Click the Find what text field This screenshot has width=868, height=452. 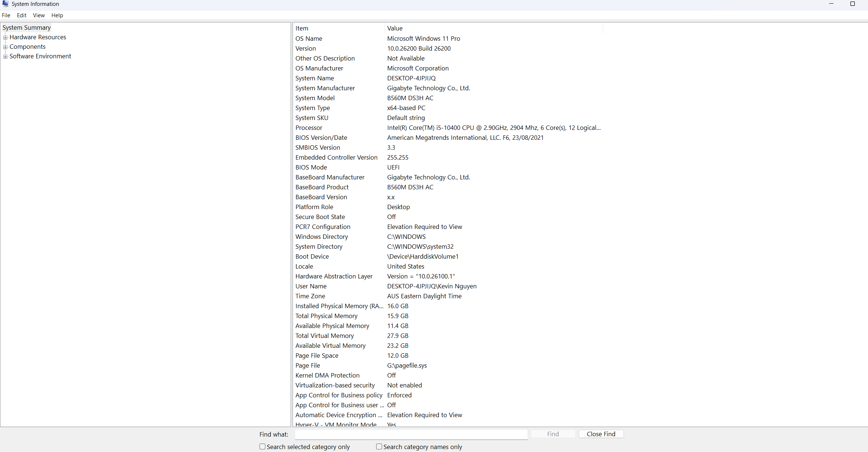(411, 434)
